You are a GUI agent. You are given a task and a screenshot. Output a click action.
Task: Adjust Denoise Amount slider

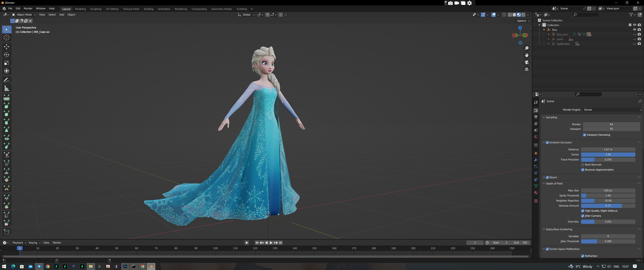pos(608,206)
